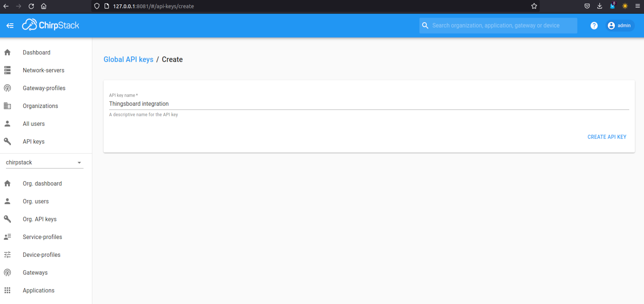Select Service-profiles in the sidebar
The width and height of the screenshot is (644, 304).
pyautogui.click(x=42, y=237)
